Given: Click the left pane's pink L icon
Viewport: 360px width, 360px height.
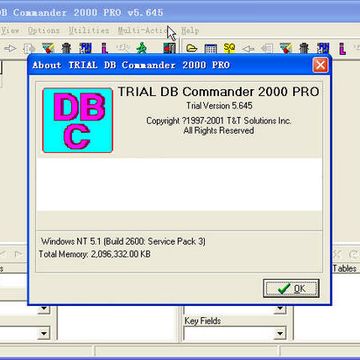Looking at the screenshot, I should 104,49.
